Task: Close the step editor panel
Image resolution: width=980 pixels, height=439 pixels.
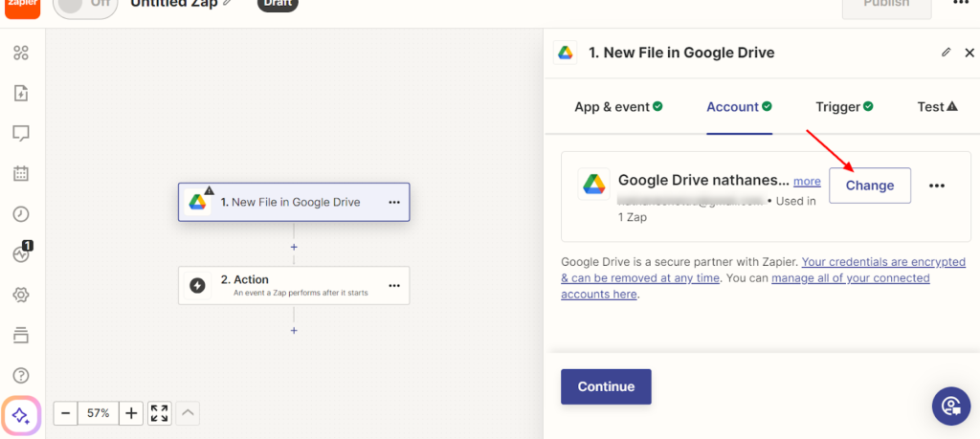Action: coord(969,53)
